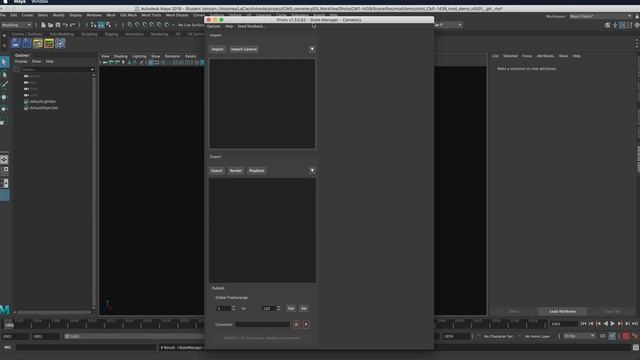Select defaultLightSet in Outliner
The image size is (640, 360).
[42, 102]
